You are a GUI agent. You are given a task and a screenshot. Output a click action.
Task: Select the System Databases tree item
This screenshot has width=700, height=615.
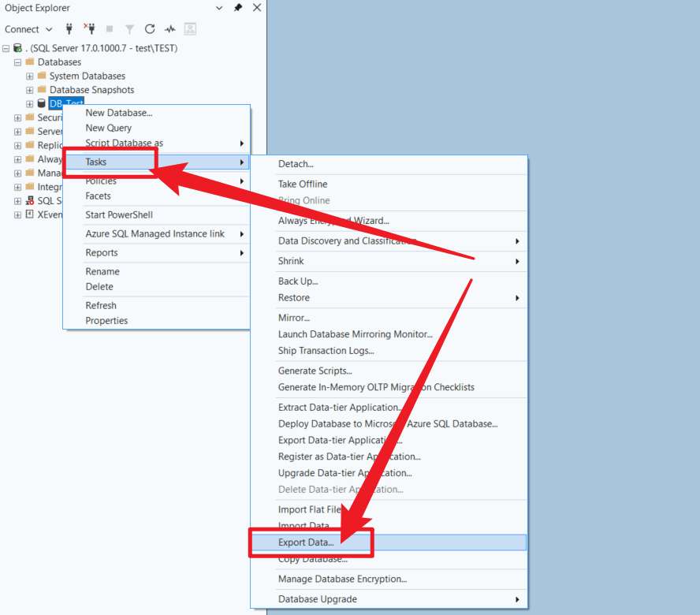coord(87,76)
